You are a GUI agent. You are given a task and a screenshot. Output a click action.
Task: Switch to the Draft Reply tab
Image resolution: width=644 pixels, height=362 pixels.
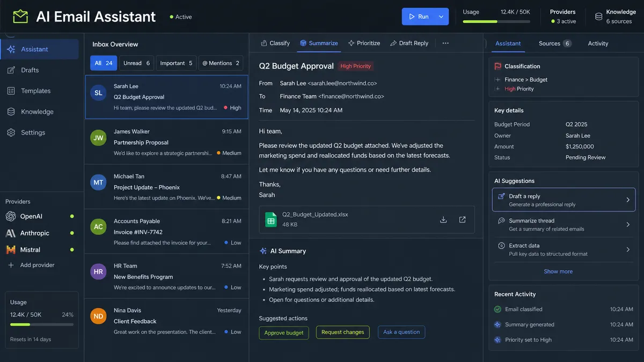tap(409, 43)
